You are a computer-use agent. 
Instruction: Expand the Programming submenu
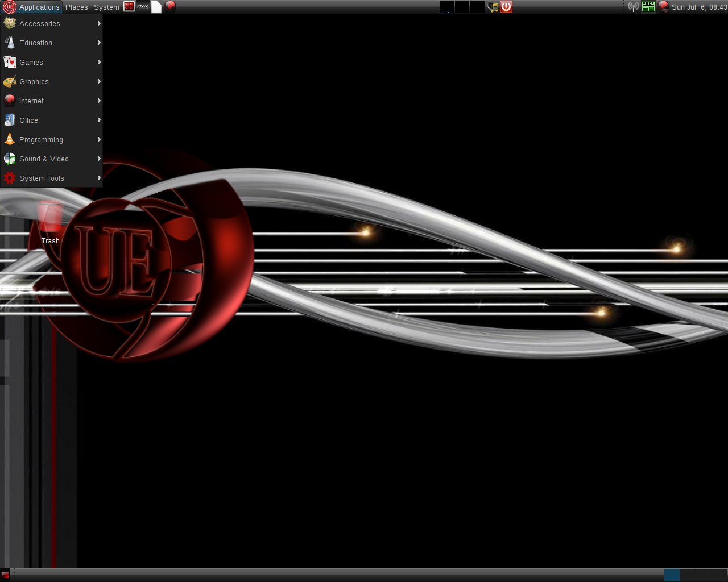click(51, 140)
